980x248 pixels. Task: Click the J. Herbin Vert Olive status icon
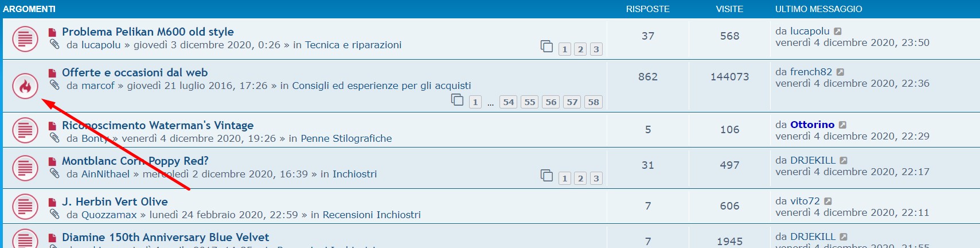pos(25,206)
